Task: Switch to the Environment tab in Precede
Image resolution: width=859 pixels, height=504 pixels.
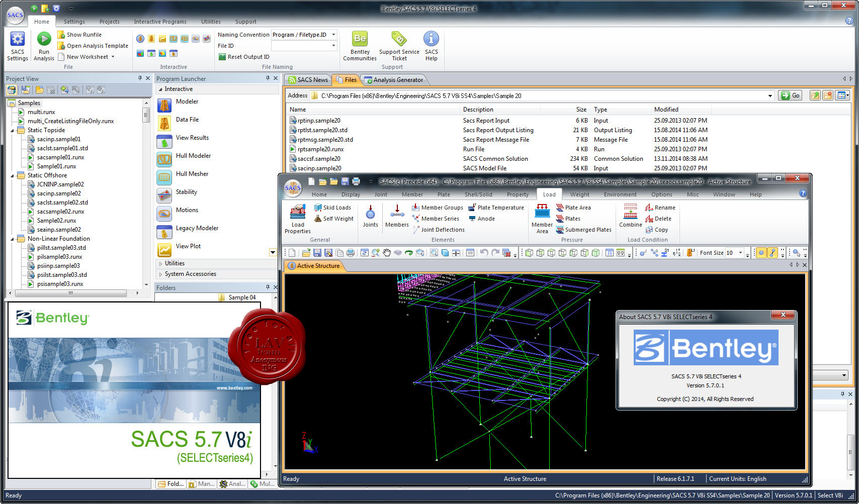Action: coord(620,194)
